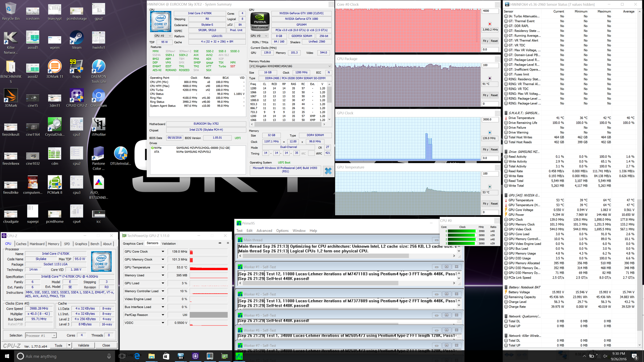Click the Ask me anything search box

pyautogui.click(x=65, y=356)
